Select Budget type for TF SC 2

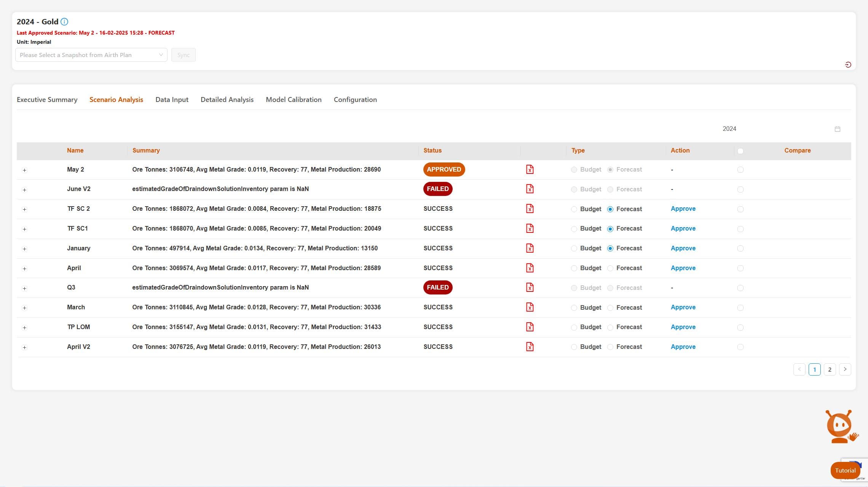(x=574, y=209)
